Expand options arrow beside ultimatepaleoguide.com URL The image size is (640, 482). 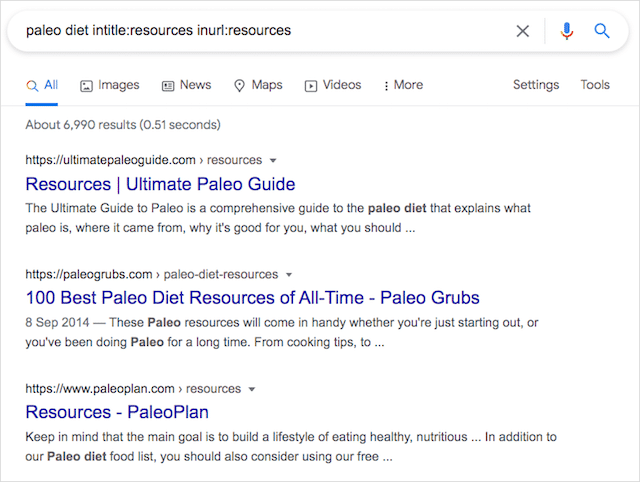pyautogui.click(x=273, y=160)
